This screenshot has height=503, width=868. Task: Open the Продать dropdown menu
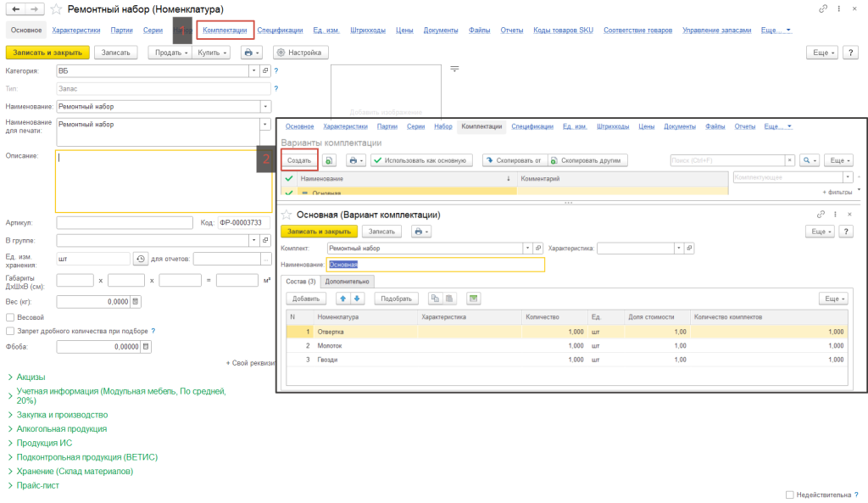coord(169,53)
